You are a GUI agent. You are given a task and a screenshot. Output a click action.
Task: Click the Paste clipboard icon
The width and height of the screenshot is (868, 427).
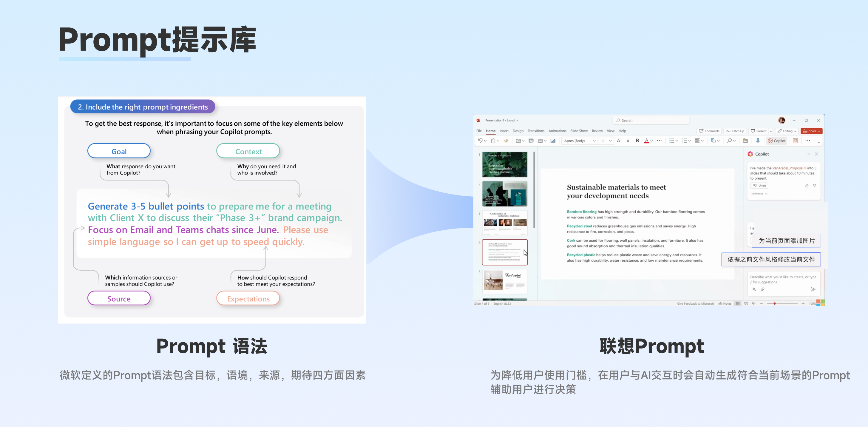493,141
